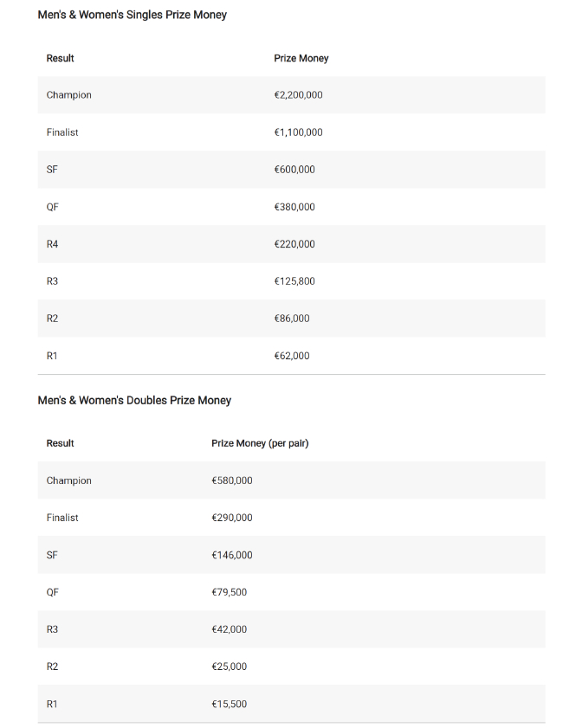Click the €1,100,000 singles finalist amount
The width and height of the screenshot is (563, 728).
298,132
